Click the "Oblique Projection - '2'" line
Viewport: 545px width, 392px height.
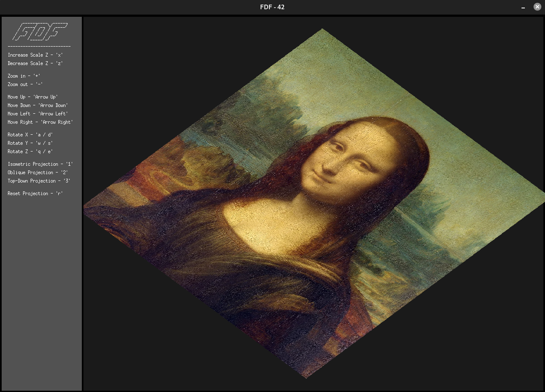[38, 172]
